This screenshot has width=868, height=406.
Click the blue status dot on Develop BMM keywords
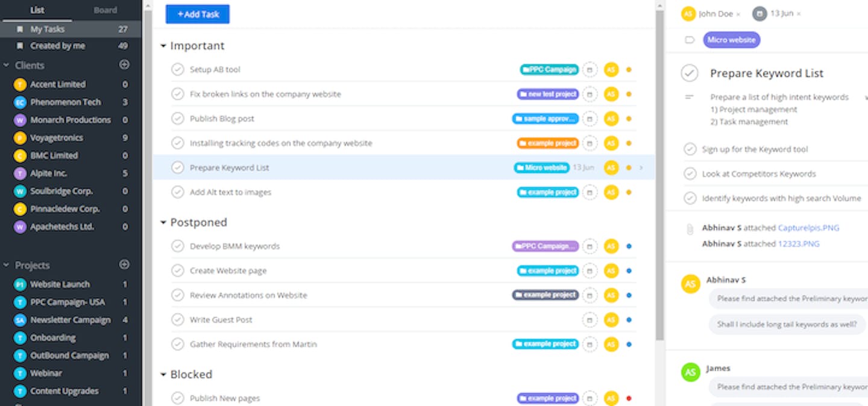click(629, 246)
